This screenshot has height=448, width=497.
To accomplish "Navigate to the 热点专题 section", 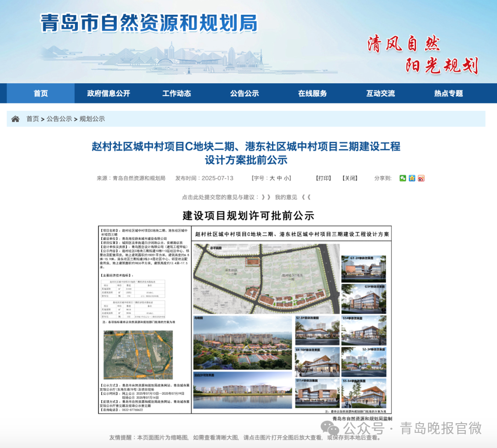I will 448,93.
